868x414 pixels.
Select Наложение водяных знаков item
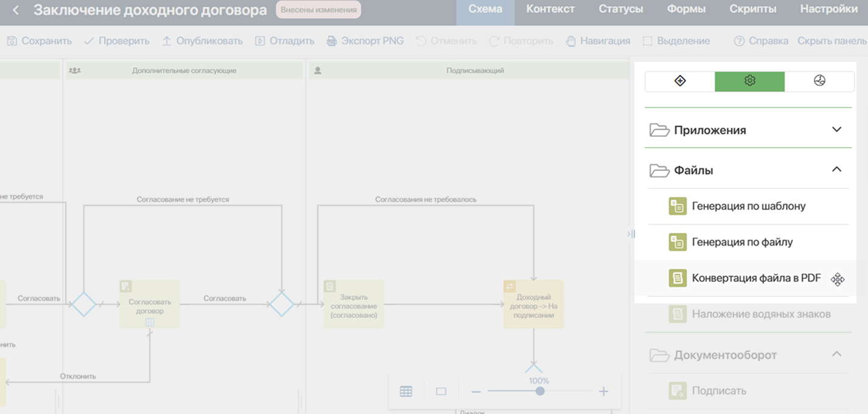748,314
